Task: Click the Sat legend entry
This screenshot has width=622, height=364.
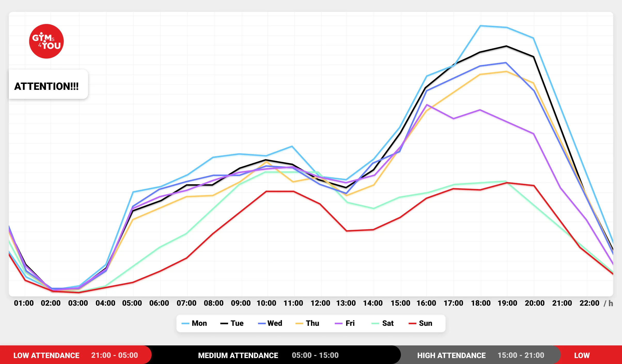Action: (383, 323)
